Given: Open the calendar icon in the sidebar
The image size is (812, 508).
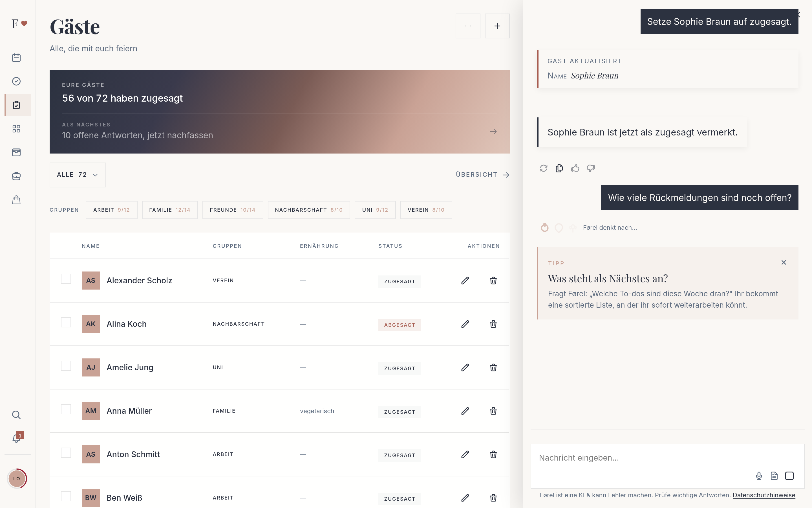Looking at the screenshot, I should [16, 58].
